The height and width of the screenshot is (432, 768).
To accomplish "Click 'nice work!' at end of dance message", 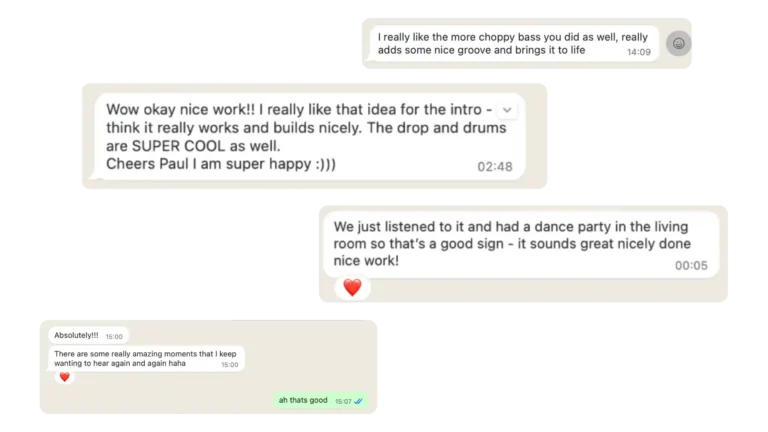I will click(x=366, y=261).
